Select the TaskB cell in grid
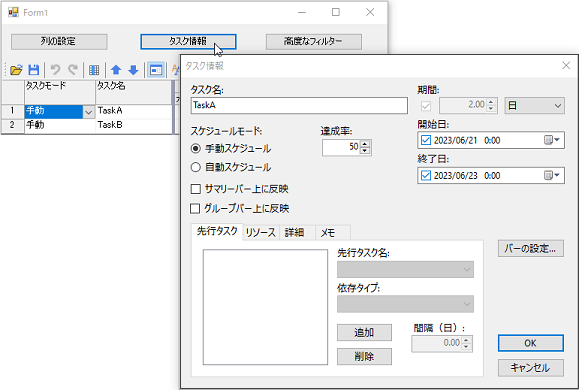 [x=134, y=125]
